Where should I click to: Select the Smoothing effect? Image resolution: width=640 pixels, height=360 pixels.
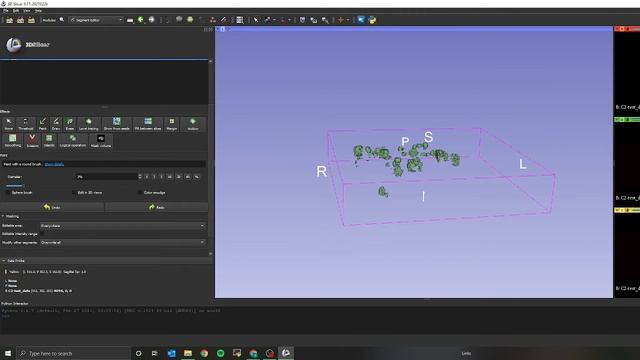[13, 141]
